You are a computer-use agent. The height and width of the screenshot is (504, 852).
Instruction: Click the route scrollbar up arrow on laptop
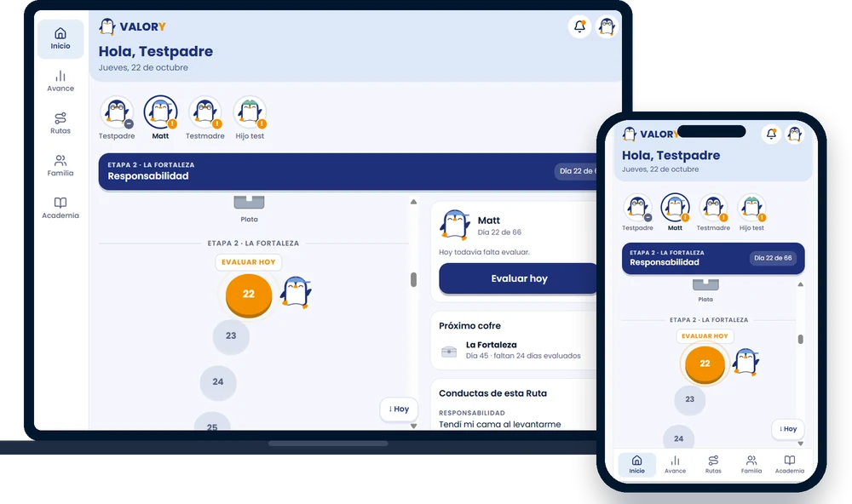point(413,202)
